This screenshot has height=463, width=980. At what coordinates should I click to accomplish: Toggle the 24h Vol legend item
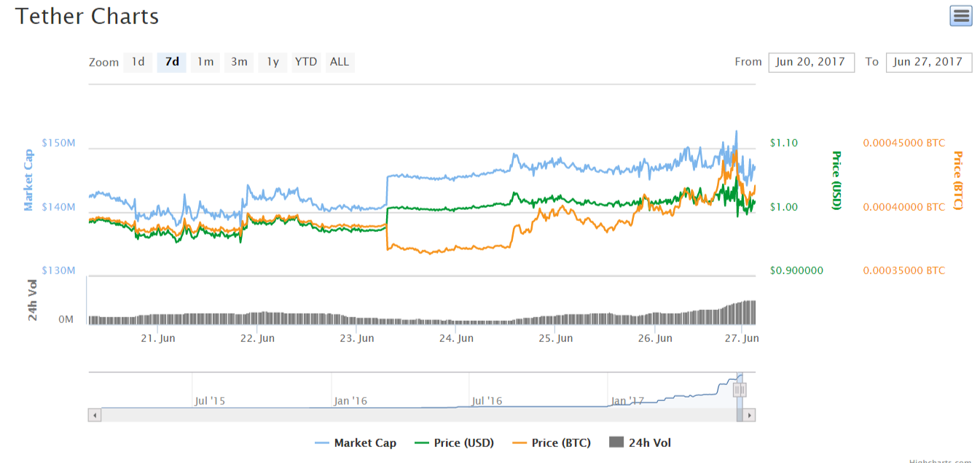640,443
